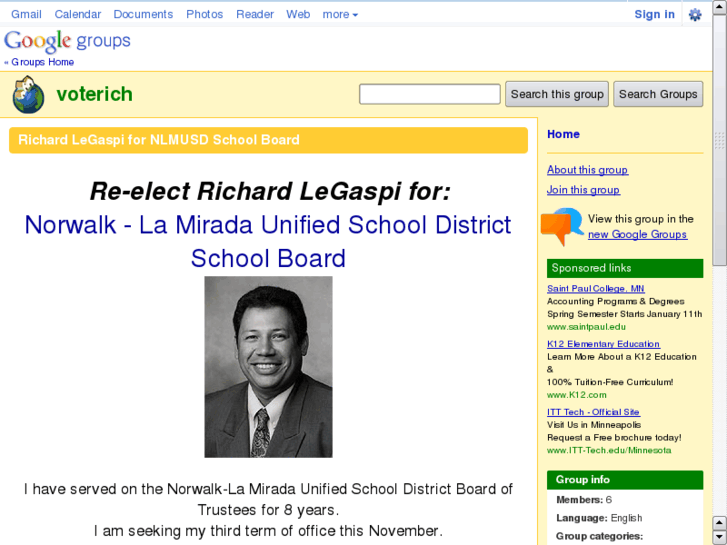Click Richard LeGaspi portrait photo

tap(268, 367)
